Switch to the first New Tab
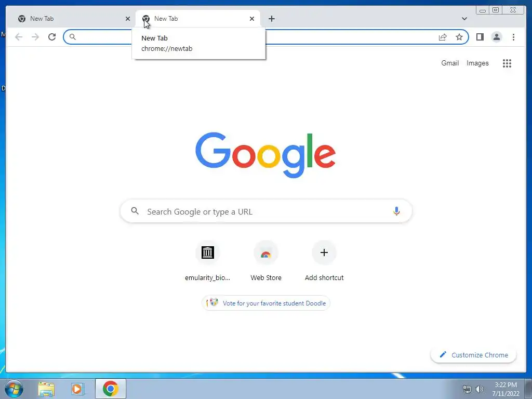The width and height of the screenshot is (532, 399). click(70, 19)
